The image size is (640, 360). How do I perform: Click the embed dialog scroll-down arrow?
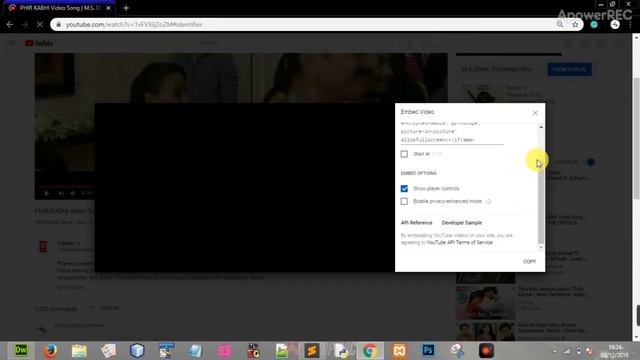(x=541, y=247)
